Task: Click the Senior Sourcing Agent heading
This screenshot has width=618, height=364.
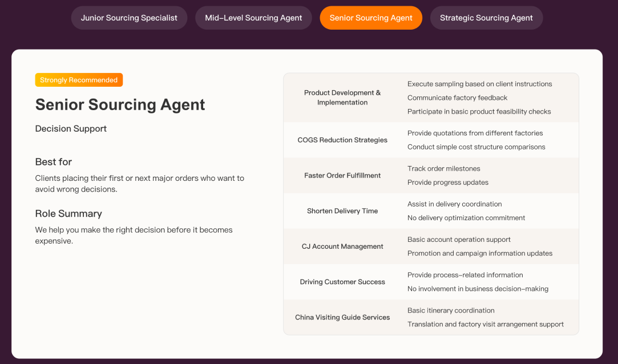Action: (x=120, y=105)
